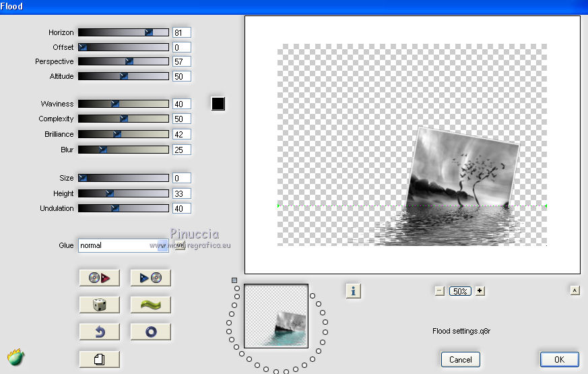Screen dimensions: 588x374
Task: Click the large flood preview image
Action: pyautogui.click(x=412, y=145)
